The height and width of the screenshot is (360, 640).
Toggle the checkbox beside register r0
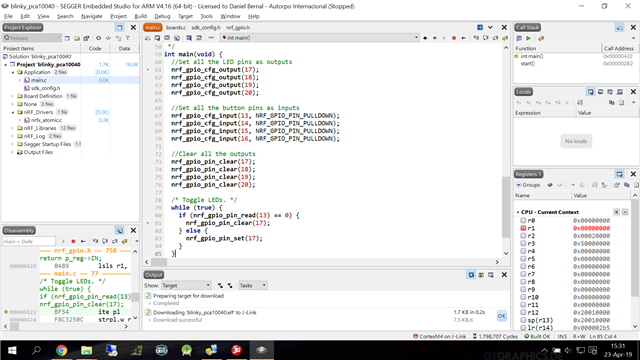(523, 220)
